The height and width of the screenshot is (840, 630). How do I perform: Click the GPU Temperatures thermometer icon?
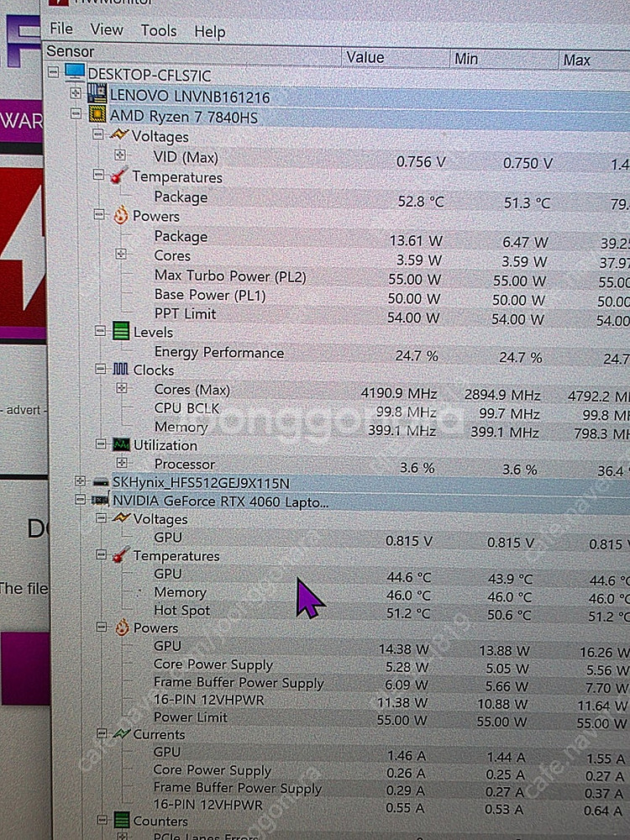point(121,554)
